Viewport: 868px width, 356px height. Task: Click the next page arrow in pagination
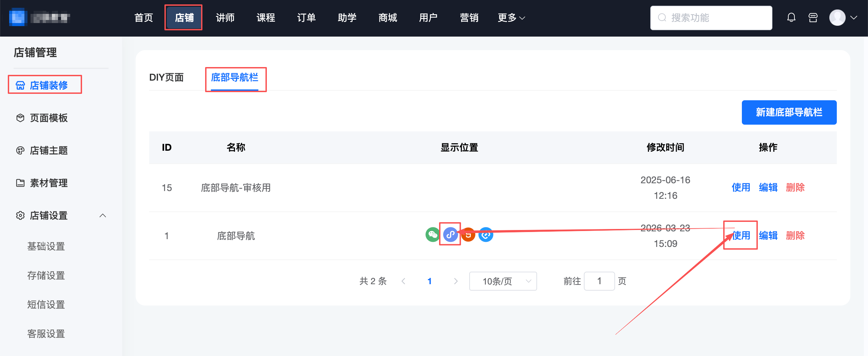tap(456, 281)
